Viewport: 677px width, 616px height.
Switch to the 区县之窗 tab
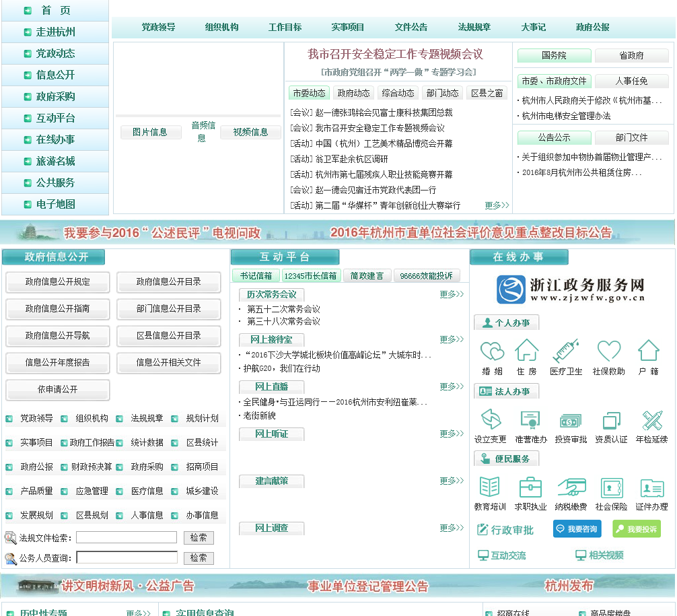pyautogui.click(x=487, y=93)
